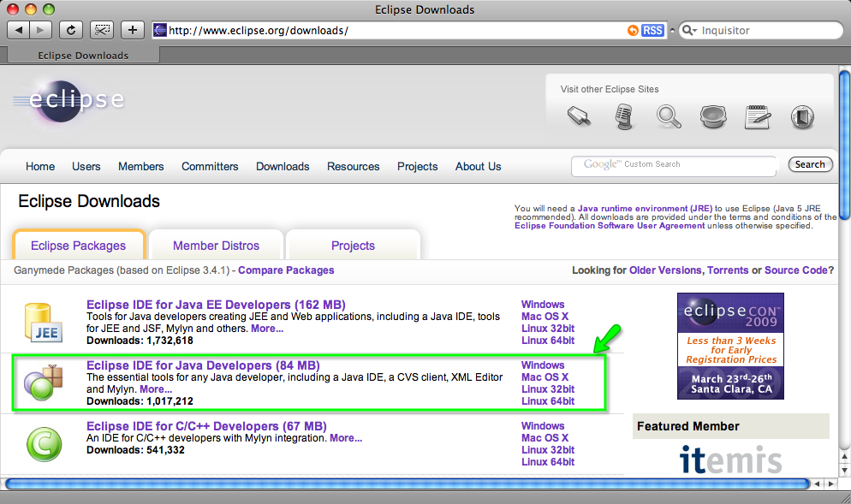
Task: Go back with the browser back arrow
Action: coord(19,30)
